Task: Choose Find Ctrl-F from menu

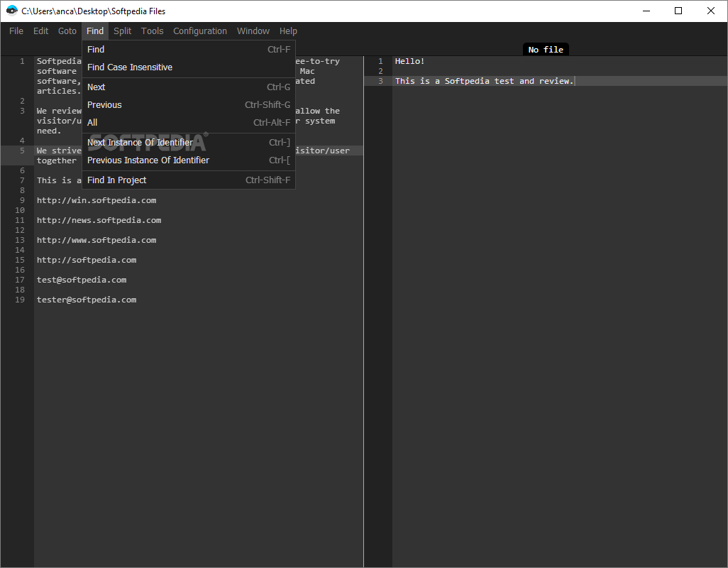Action: pyautogui.click(x=189, y=49)
